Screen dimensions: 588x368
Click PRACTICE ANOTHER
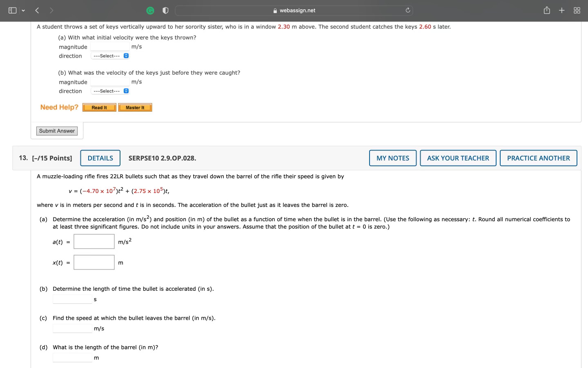coord(538,158)
